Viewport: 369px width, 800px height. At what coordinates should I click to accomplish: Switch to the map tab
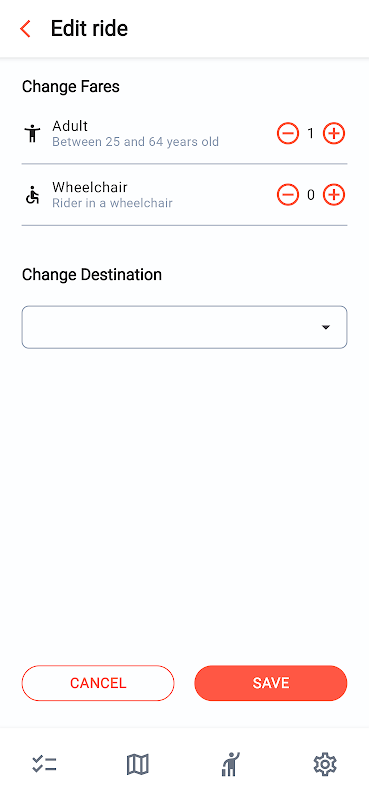(138, 765)
